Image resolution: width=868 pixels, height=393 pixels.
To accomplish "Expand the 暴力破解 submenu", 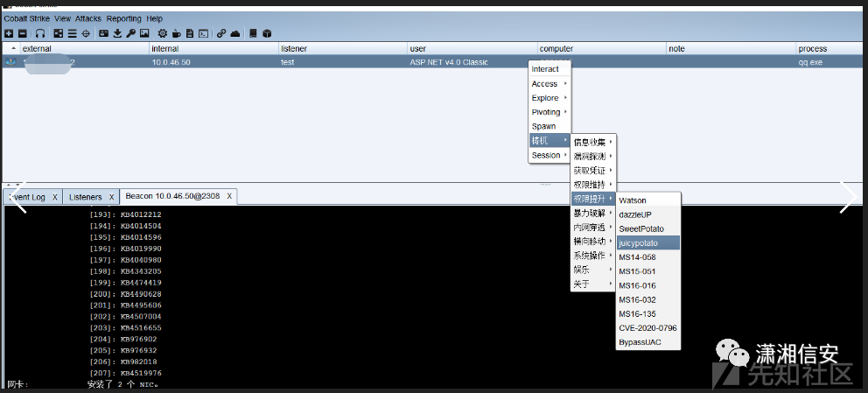I will pos(593,213).
